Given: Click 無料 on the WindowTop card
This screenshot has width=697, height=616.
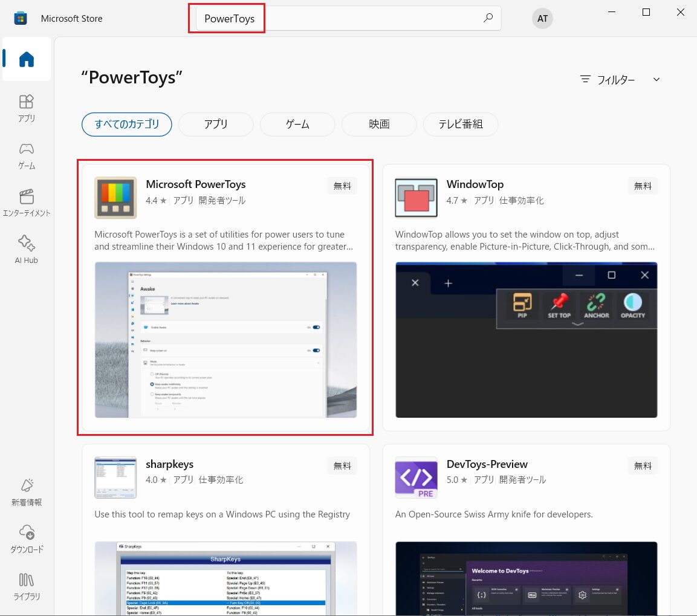Looking at the screenshot, I should (x=643, y=186).
